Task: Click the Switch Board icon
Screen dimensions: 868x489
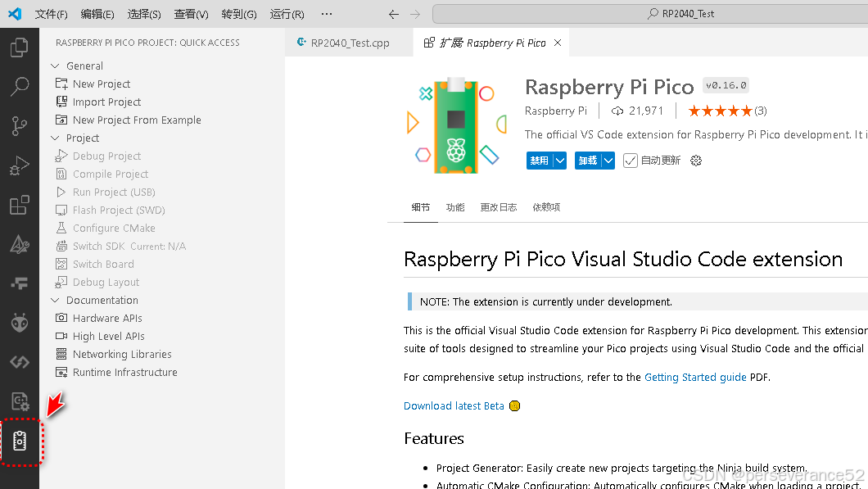Action: tap(61, 264)
